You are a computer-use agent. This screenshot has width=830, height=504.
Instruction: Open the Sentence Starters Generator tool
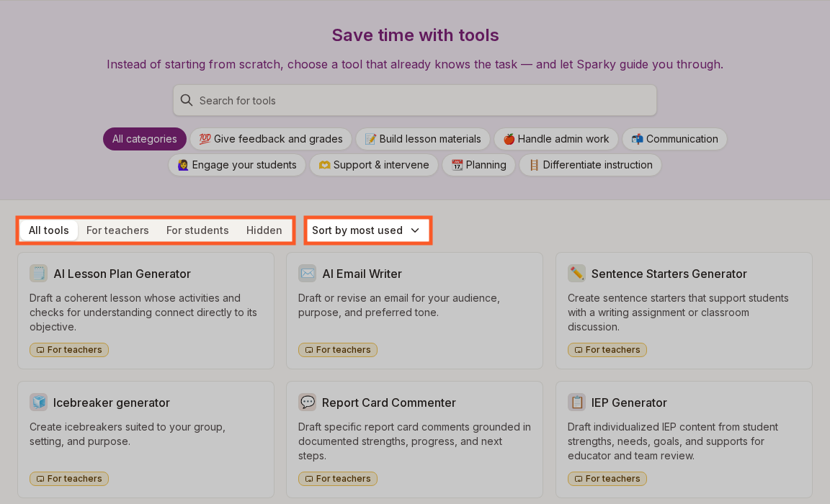[x=684, y=310]
